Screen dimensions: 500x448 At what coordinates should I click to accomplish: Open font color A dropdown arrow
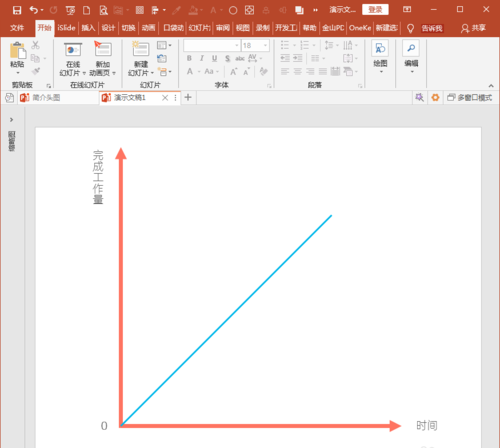tap(199, 72)
